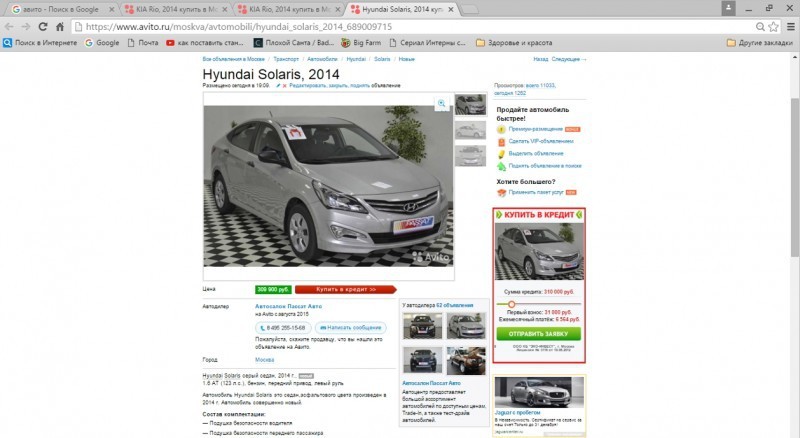Switch to the first KIA Rio, 2014 tab
800x438 pixels.
[176, 9]
